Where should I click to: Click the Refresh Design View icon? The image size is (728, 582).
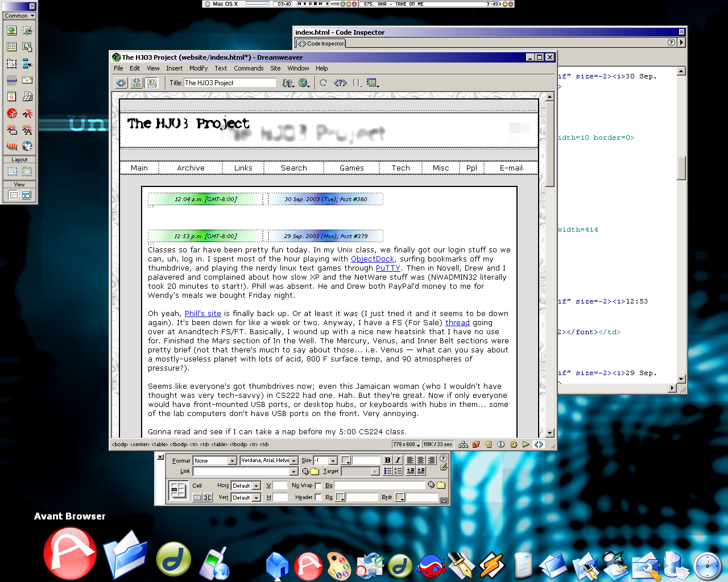pyautogui.click(x=323, y=83)
